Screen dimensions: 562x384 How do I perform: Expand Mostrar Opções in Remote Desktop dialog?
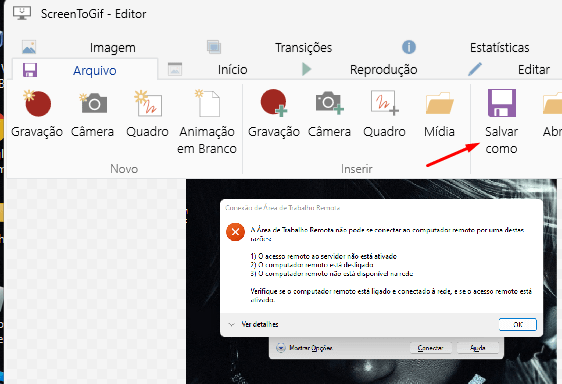pyautogui.click(x=304, y=348)
